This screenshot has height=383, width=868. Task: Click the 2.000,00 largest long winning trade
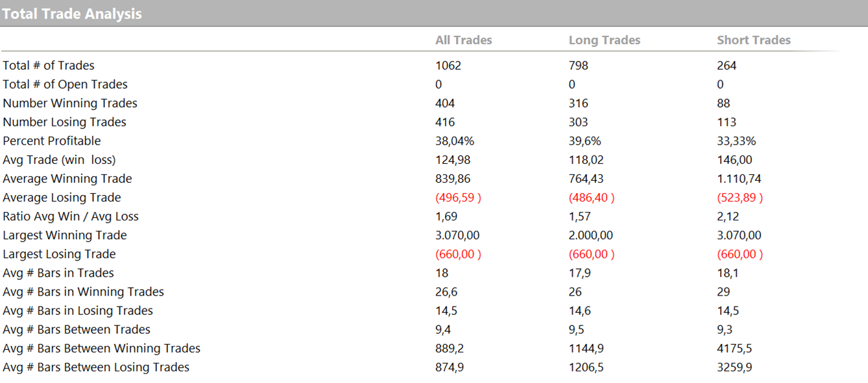tap(590, 235)
